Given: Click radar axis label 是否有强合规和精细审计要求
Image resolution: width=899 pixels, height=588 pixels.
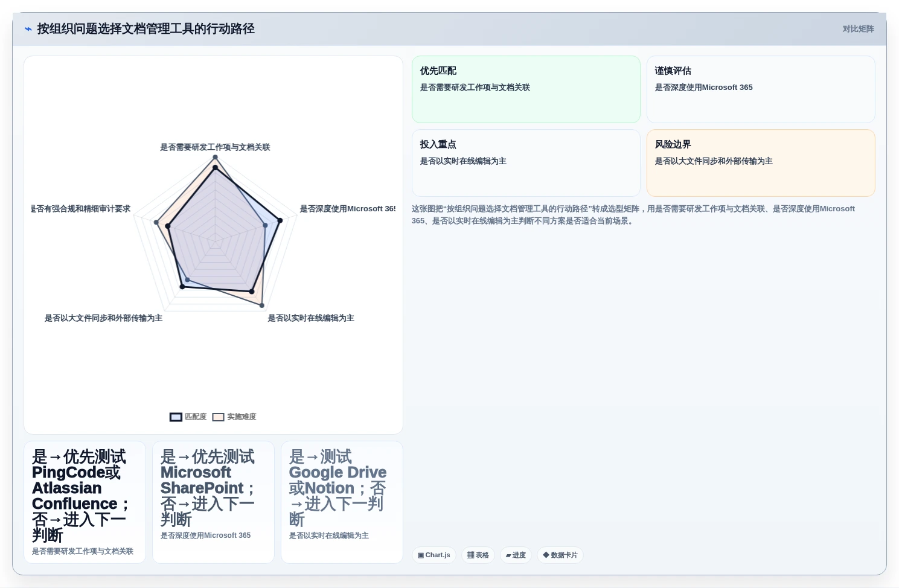Looking at the screenshot, I should click(81, 209).
